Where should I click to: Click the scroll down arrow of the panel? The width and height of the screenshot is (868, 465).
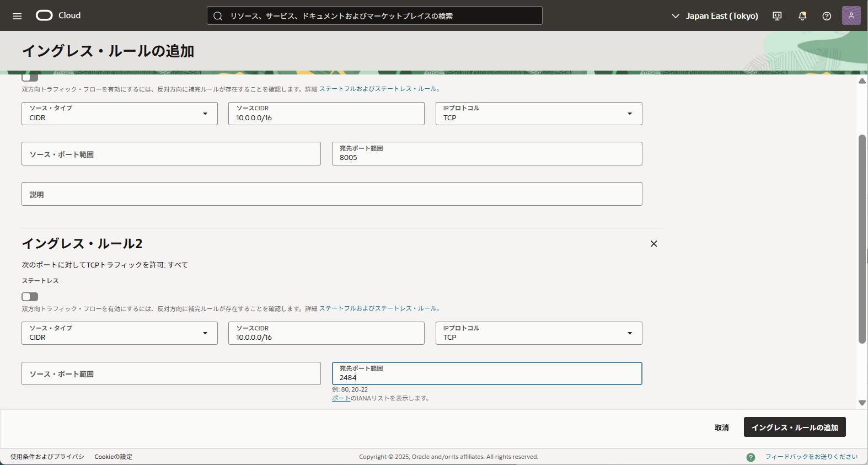[x=862, y=403]
